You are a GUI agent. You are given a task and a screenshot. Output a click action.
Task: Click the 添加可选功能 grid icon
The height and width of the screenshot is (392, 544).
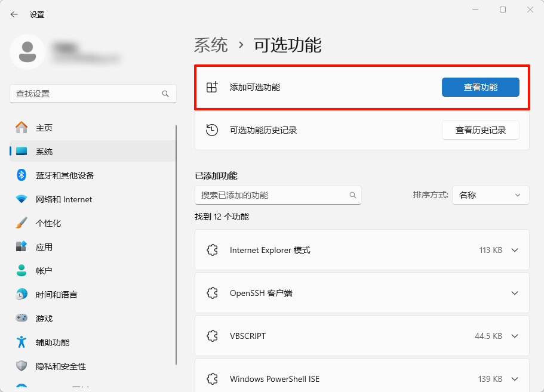coord(212,87)
